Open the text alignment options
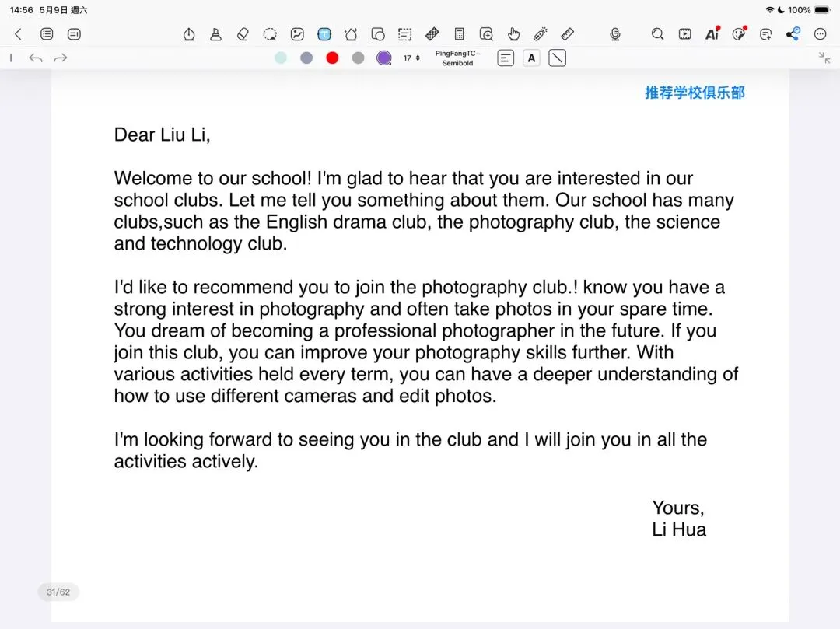Screen dimensions: 840x629 [506, 58]
